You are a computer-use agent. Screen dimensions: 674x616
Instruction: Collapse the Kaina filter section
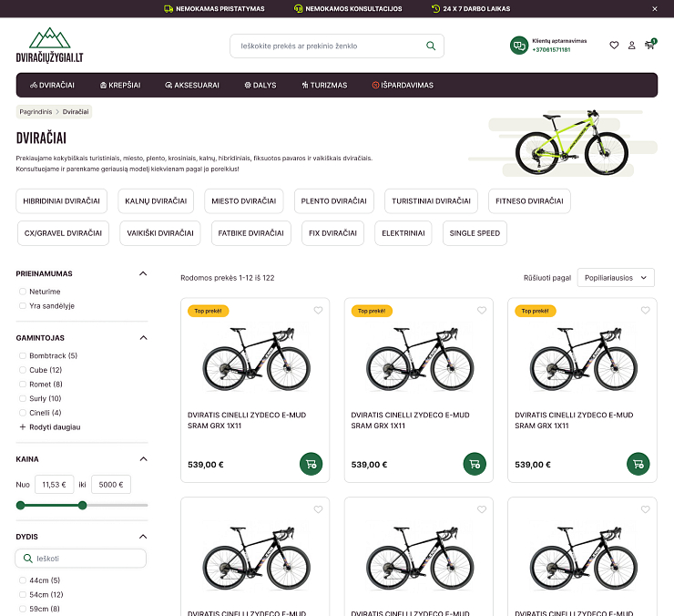pyautogui.click(x=143, y=459)
